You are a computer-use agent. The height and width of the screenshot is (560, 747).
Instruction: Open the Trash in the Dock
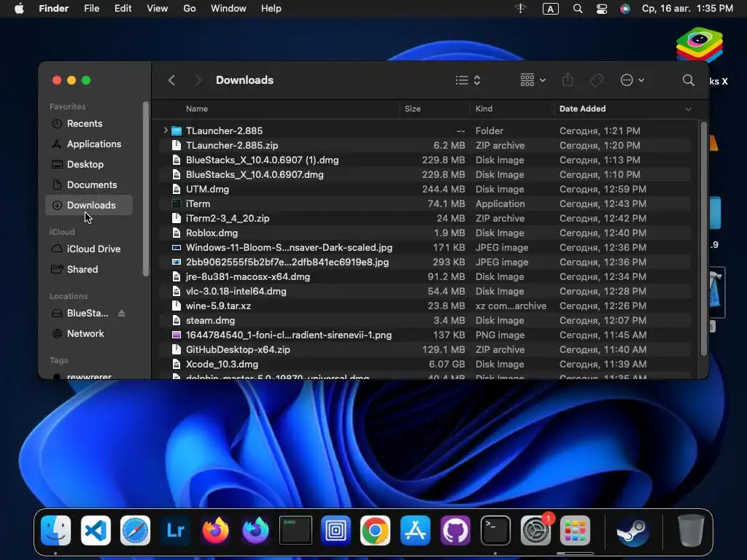(x=691, y=530)
